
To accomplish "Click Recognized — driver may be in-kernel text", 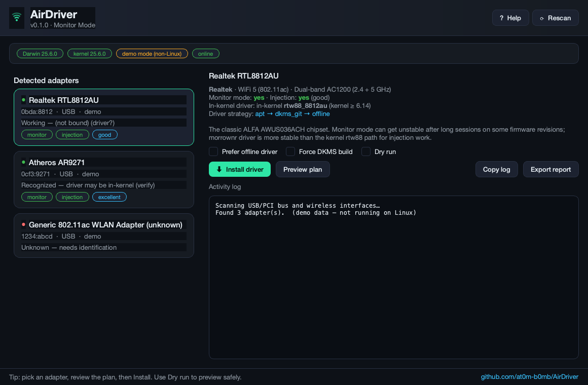I will 88,185.
